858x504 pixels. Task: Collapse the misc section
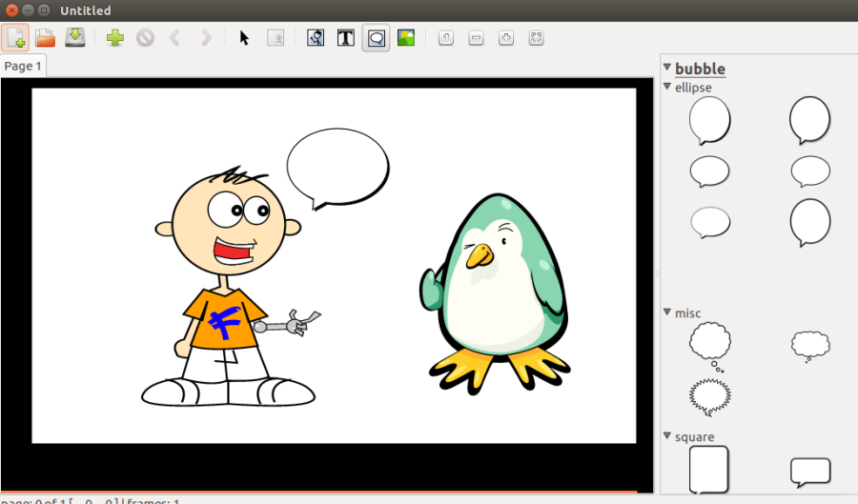[x=667, y=312]
